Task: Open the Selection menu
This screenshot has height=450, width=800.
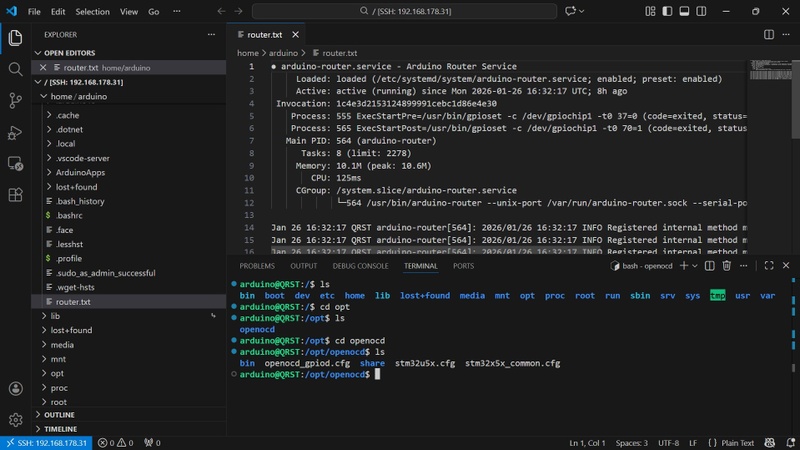Action: (93, 12)
